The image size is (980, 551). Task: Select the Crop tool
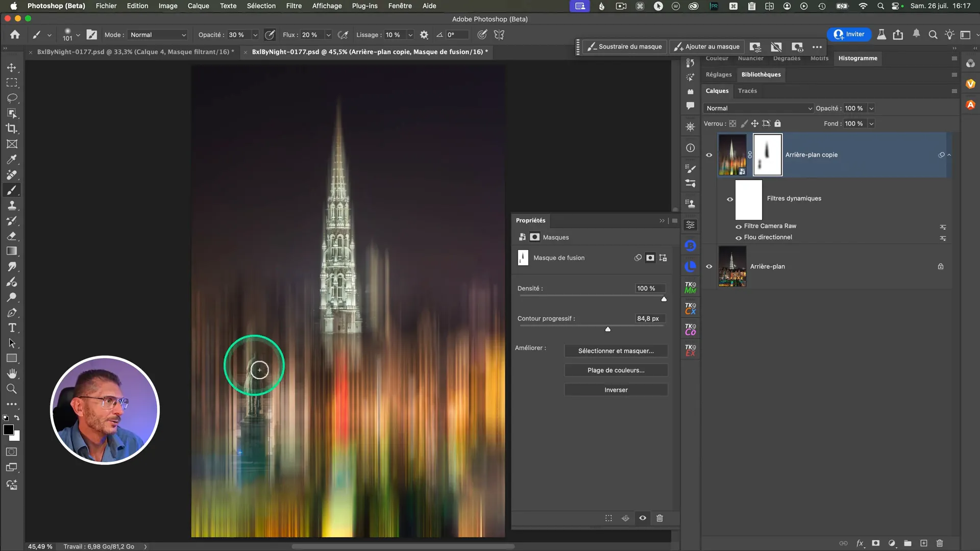click(x=12, y=129)
